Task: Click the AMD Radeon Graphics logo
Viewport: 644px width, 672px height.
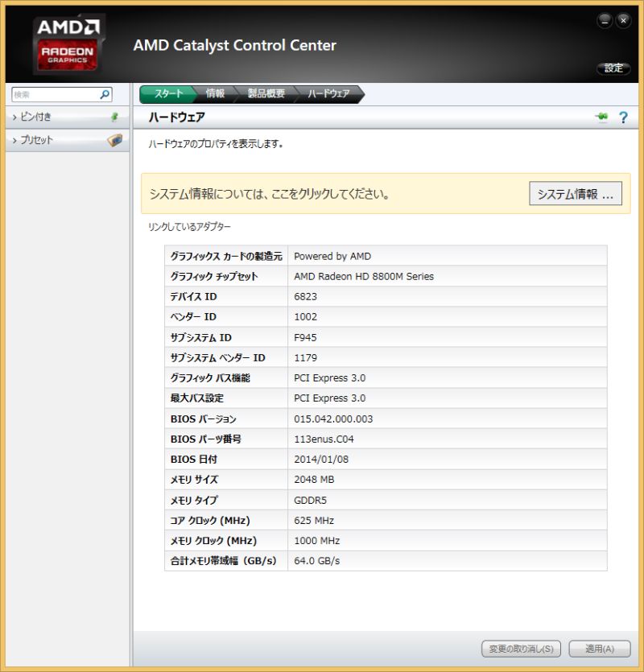Action: point(68,44)
